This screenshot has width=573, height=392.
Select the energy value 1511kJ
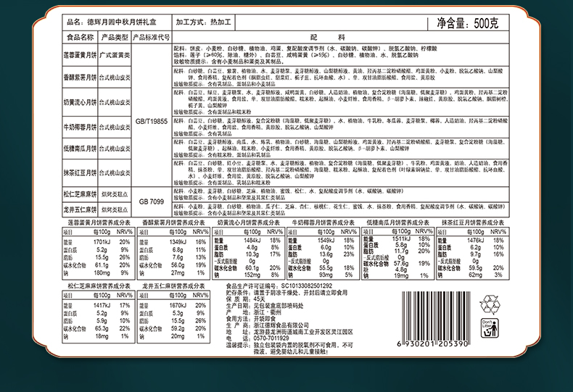click(401, 238)
